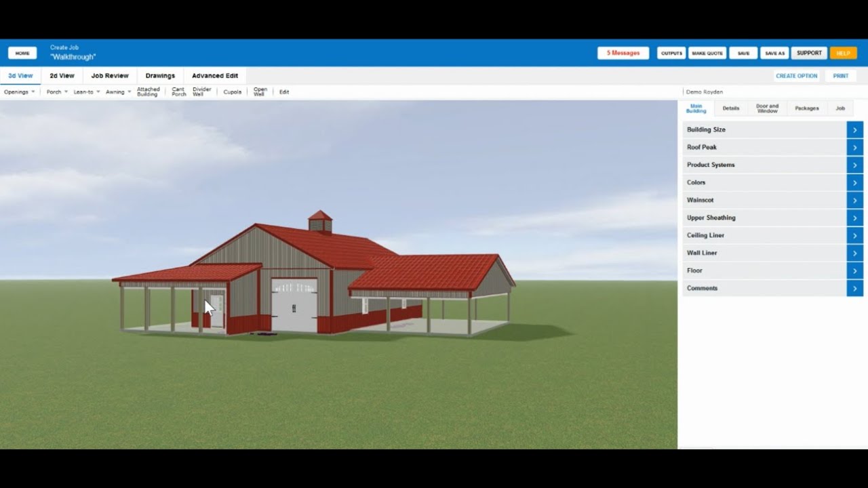Open SUPPORT from the top bar

coord(809,53)
